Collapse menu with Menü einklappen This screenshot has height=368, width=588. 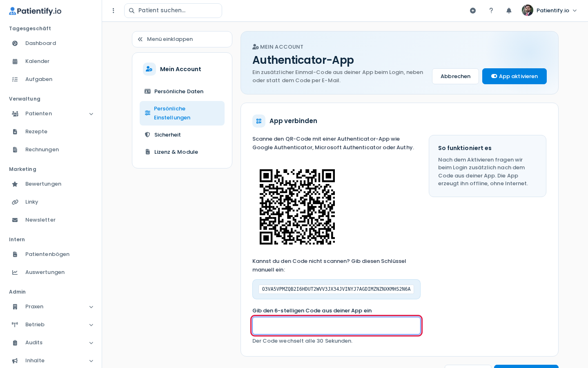point(182,39)
